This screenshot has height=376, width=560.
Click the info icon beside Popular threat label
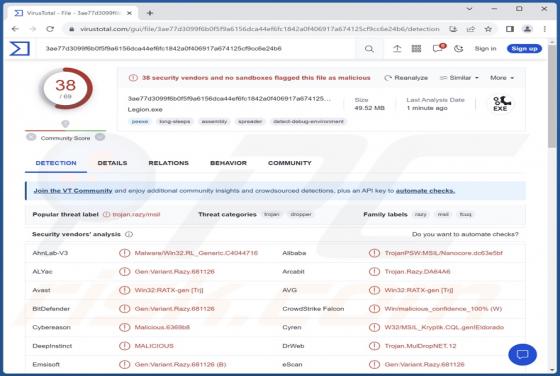click(x=106, y=214)
